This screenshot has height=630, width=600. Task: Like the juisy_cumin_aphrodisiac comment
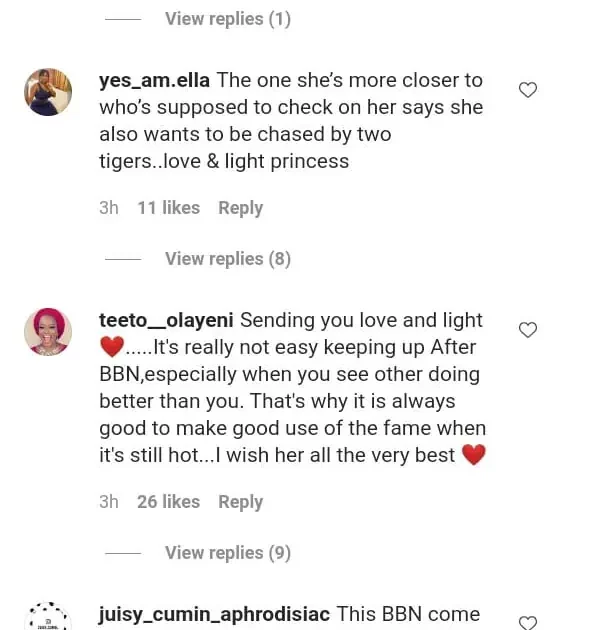(528, 622)
